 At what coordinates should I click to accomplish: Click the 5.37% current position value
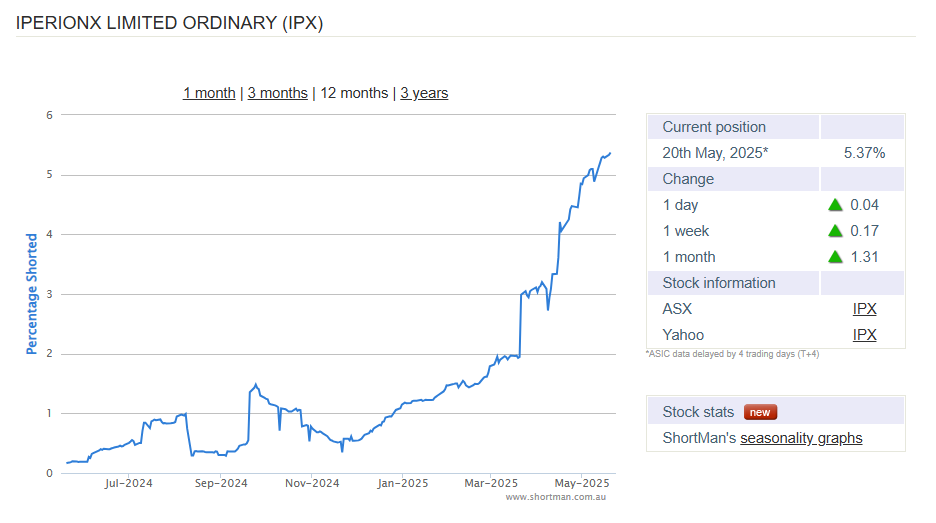point(864,153)
